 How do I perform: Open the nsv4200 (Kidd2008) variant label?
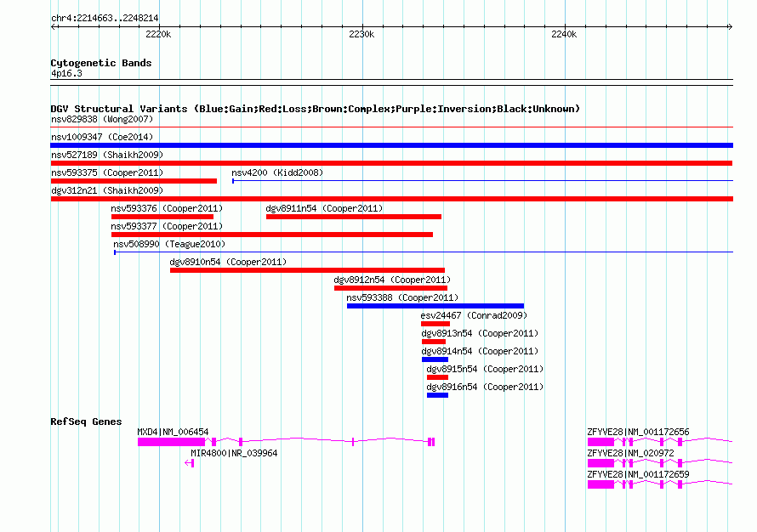click(x=277, y=173)
